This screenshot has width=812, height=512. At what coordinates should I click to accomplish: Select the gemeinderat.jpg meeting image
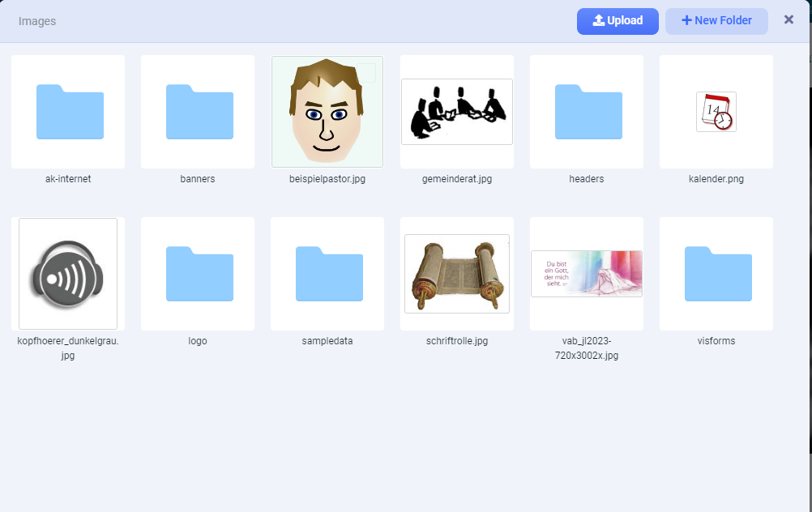tap(457, 112)
